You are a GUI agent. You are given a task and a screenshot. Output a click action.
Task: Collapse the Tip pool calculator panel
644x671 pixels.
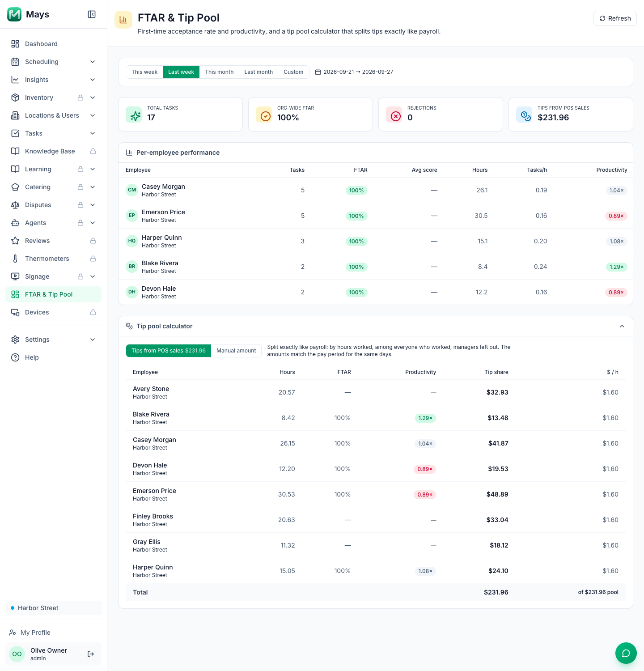622,326
